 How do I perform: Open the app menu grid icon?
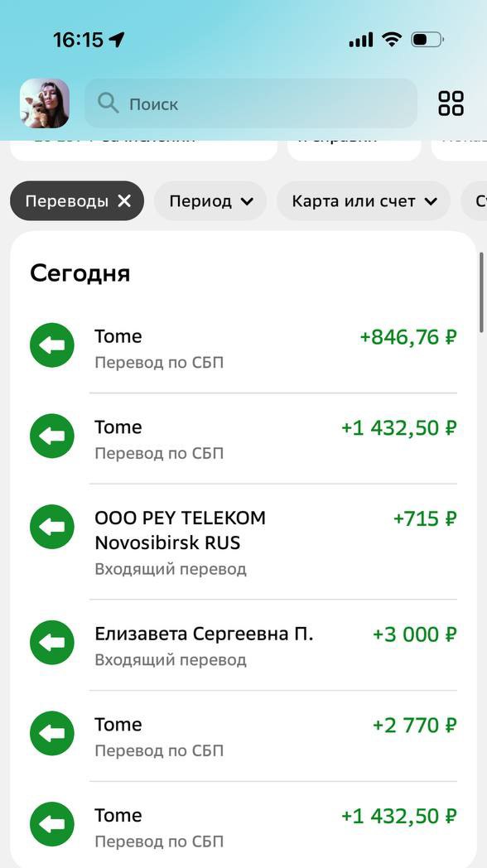[450, 103]
